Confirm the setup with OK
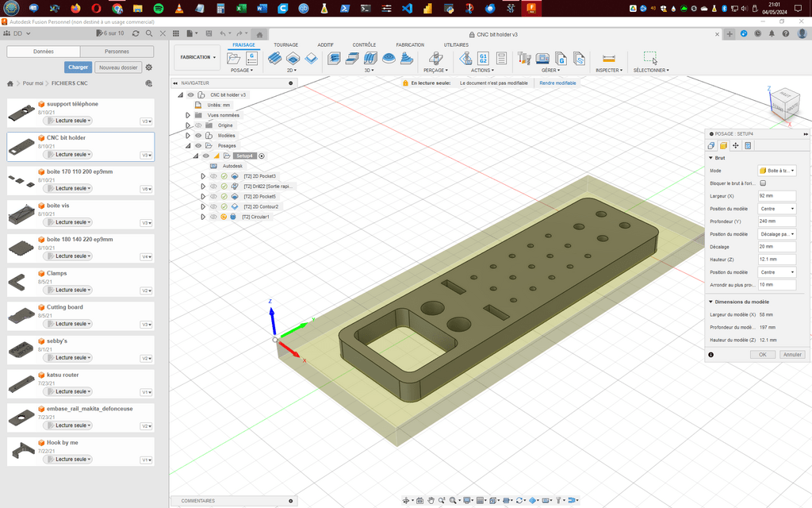The width and height of the screenshot is (812, 508). point(763,355)
